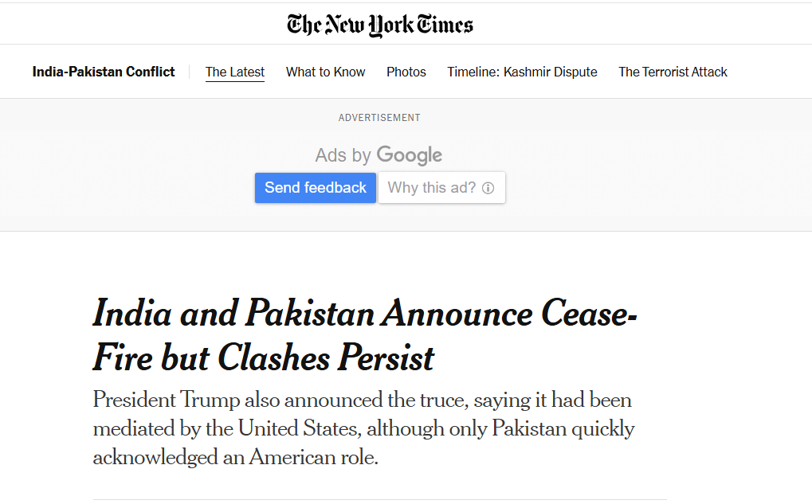
Task: Click the word 'Cease-' in the headline
Action: [x=590, y=314]
